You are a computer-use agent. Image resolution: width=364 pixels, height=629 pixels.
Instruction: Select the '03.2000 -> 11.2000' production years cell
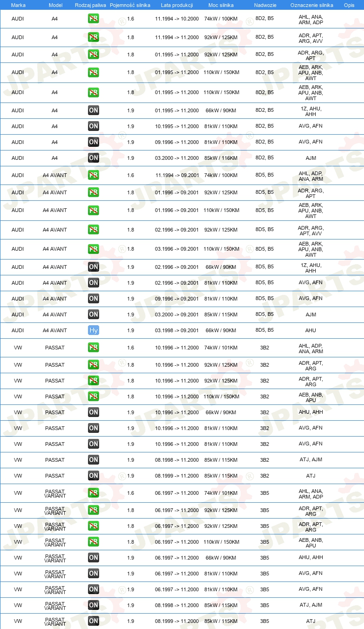(x=177, y=158)
